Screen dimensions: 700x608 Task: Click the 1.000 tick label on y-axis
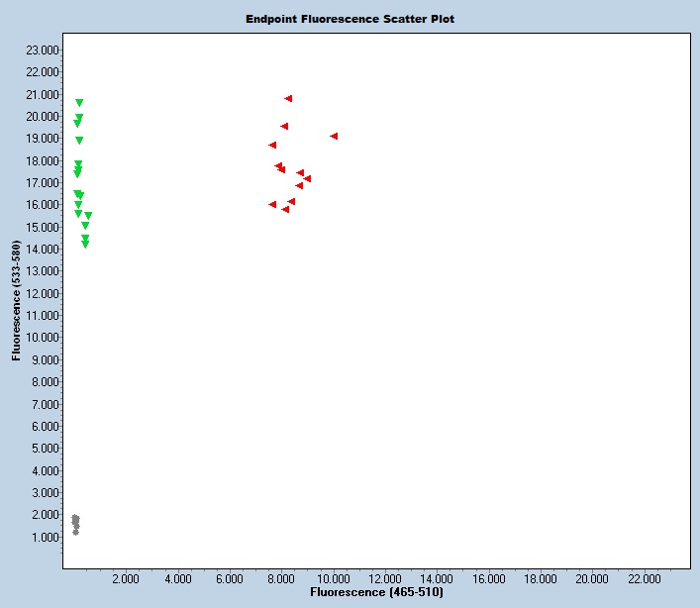[45, 537]
